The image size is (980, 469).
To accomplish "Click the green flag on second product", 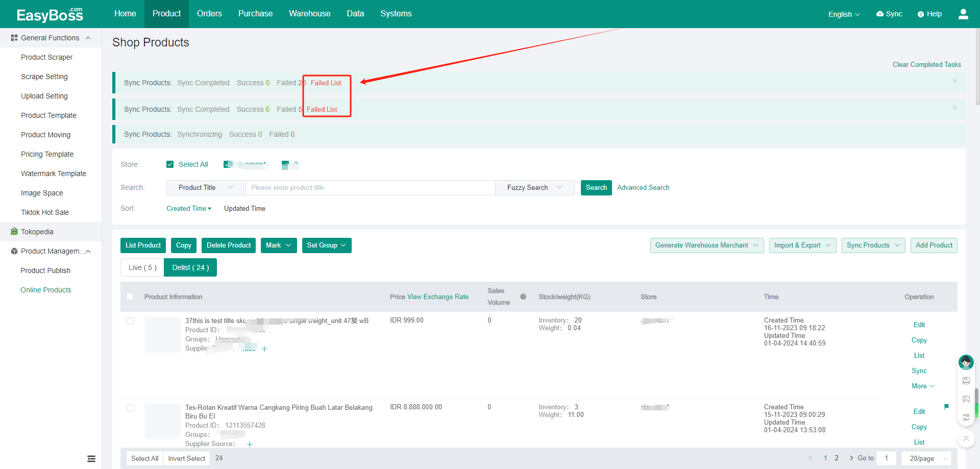I will click(x=946, y=407).
